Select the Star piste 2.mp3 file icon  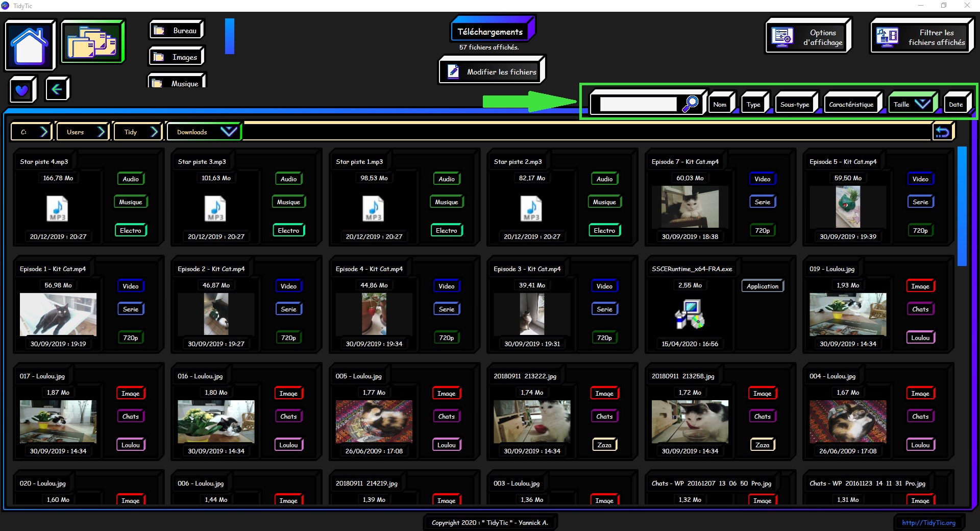point(531,208)
